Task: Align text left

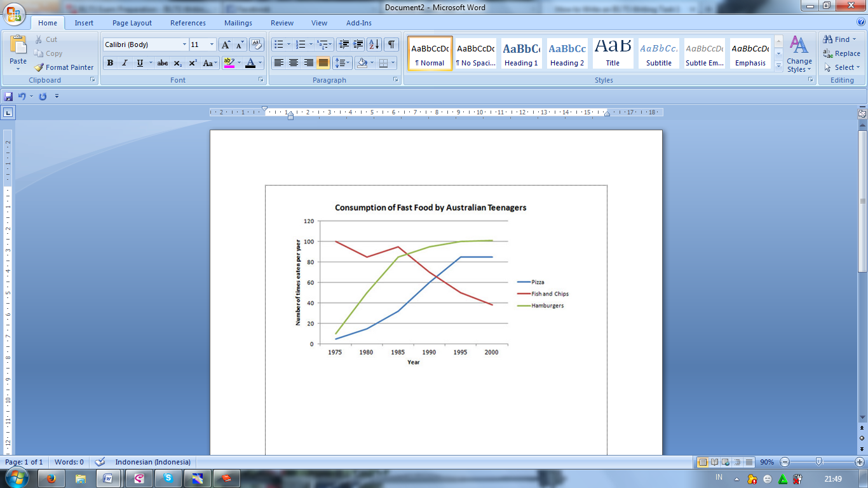Action: point(278,63)
